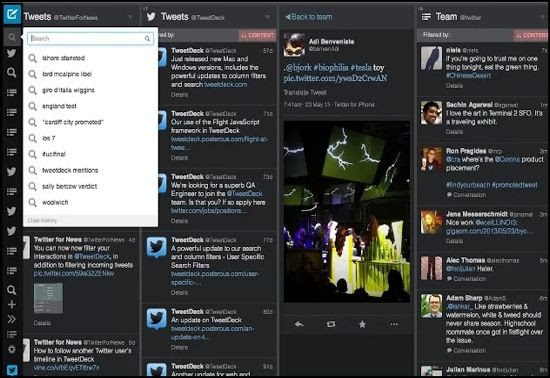Open Conversation under Adam Sharp's tweet
The height and width of the screenshot is (378, 550).
point(466,350)
